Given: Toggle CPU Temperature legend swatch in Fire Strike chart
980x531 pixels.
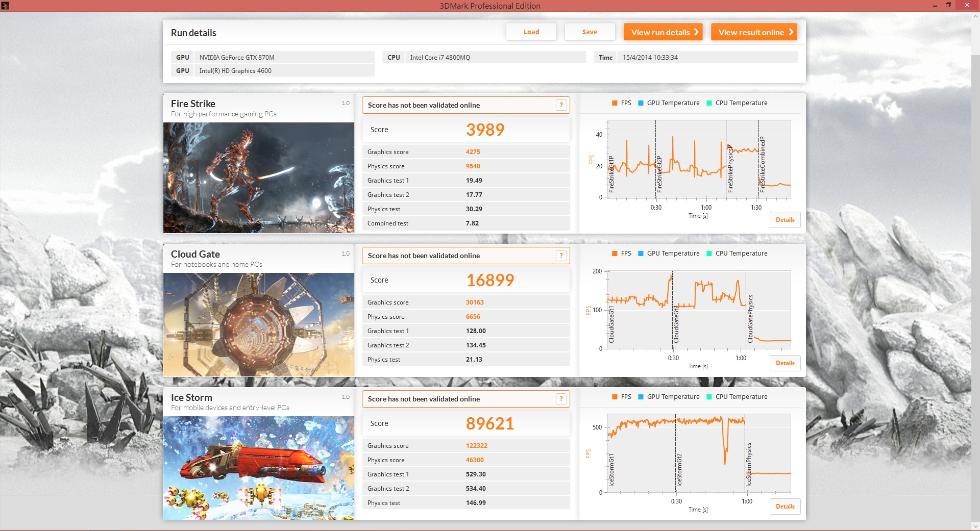Looking at the screenshot, I should pyautogui.click(x=709, y=103).
